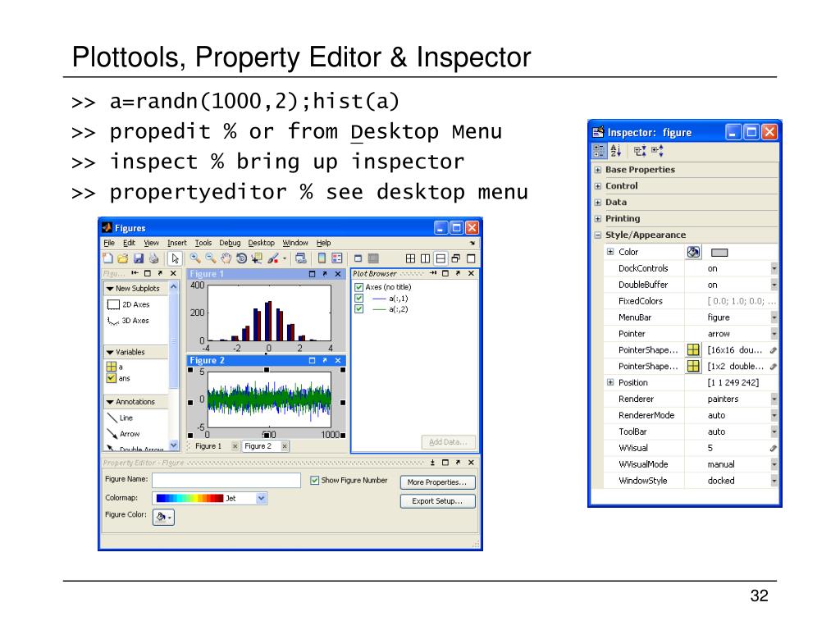Expand Base Properties in the Inspector
This screenshot has width=840, height=630.
(x=598, y=170)
